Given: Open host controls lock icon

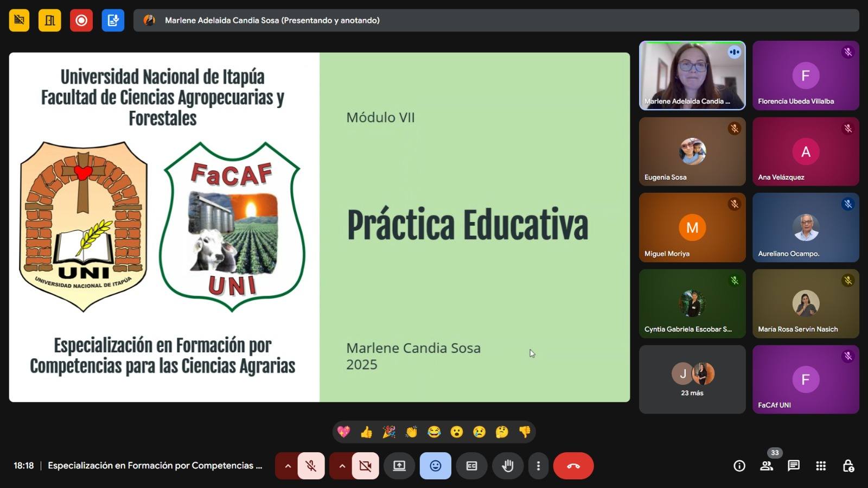Looking at the screenshot, I should tap(848, 466).
